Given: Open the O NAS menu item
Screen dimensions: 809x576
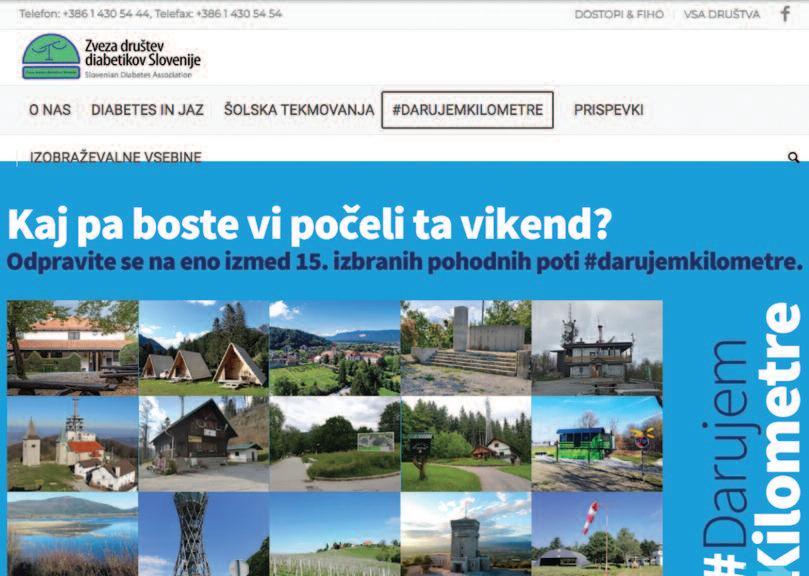Looking at the screenshot, I should click(x=50, y=110).
